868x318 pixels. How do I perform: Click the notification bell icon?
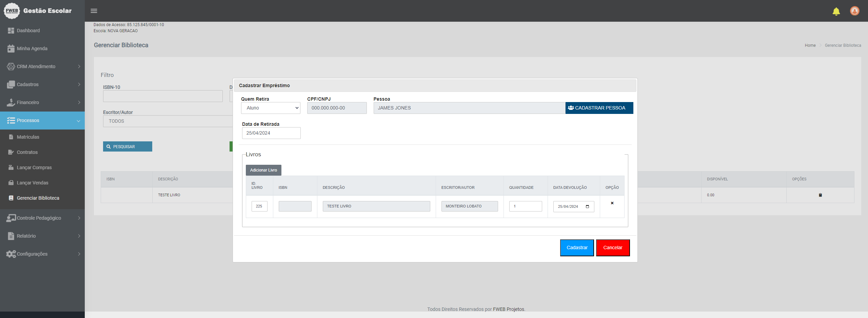836,12
